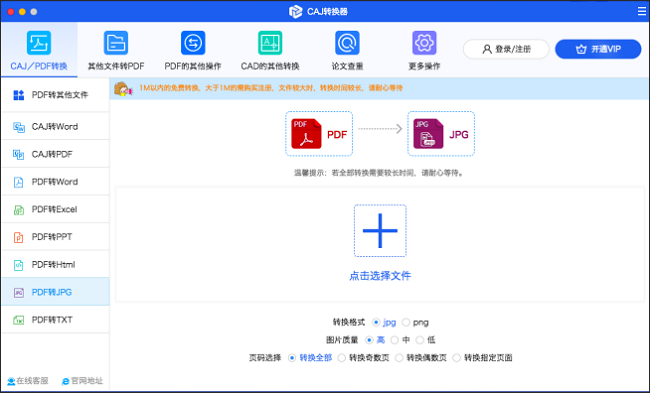Click the CAJ转Word sidebar icon
Viewport: 650px width, 393px height.
tap(19, 127)
